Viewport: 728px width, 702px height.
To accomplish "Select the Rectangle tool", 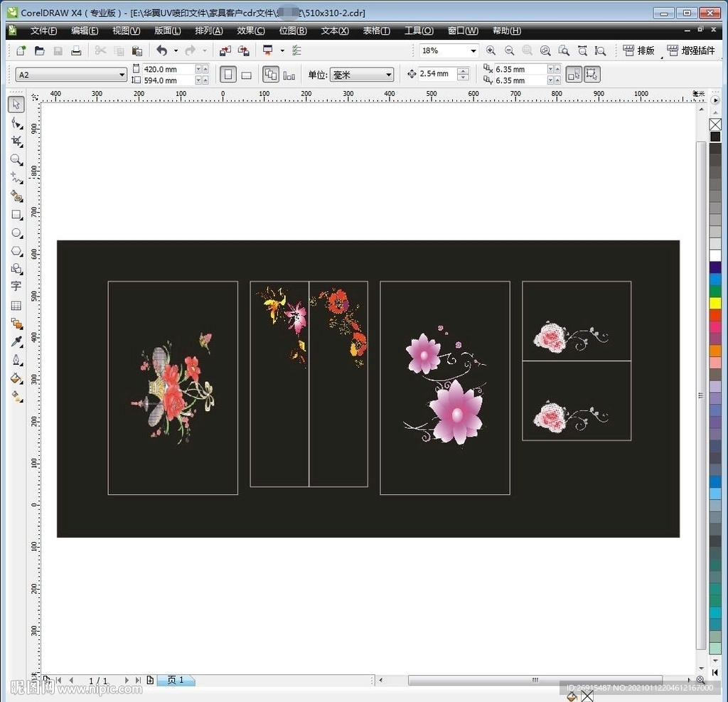I will click(x=16, y=214).
